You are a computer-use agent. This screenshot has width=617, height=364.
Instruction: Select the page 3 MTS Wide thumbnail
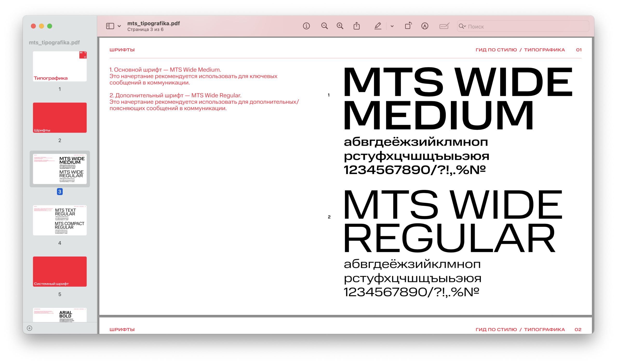click(x=60, y=169)
